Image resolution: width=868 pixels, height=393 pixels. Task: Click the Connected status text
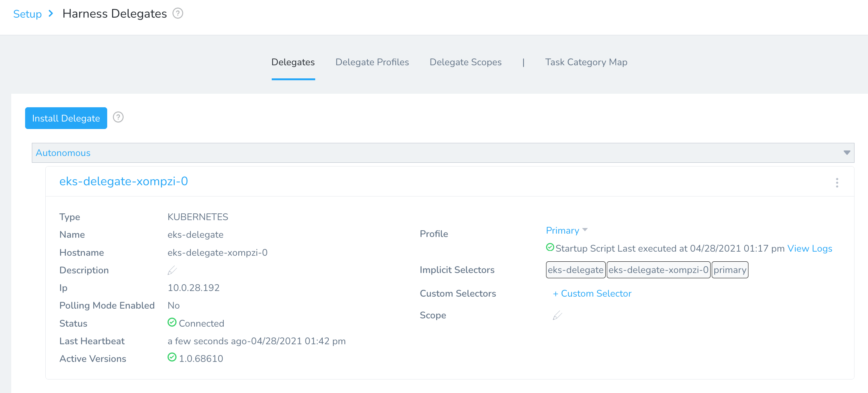(x=202, y=323)
